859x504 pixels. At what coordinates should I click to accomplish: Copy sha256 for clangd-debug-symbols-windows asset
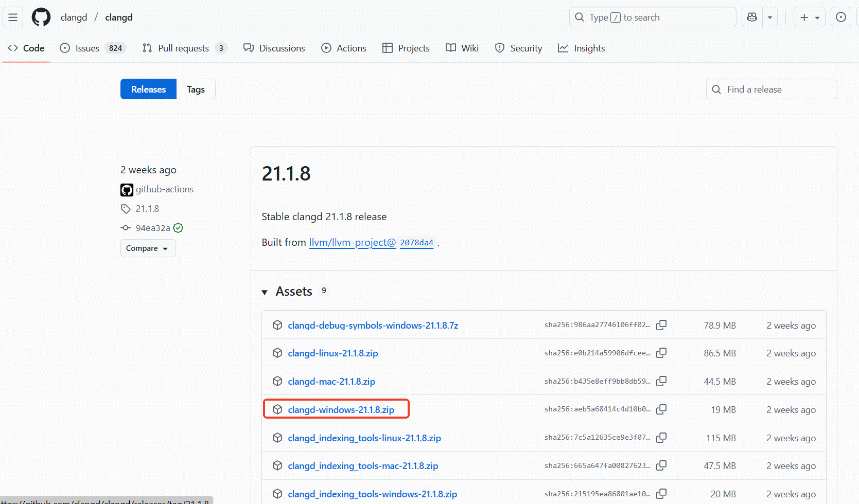[661, 325]
